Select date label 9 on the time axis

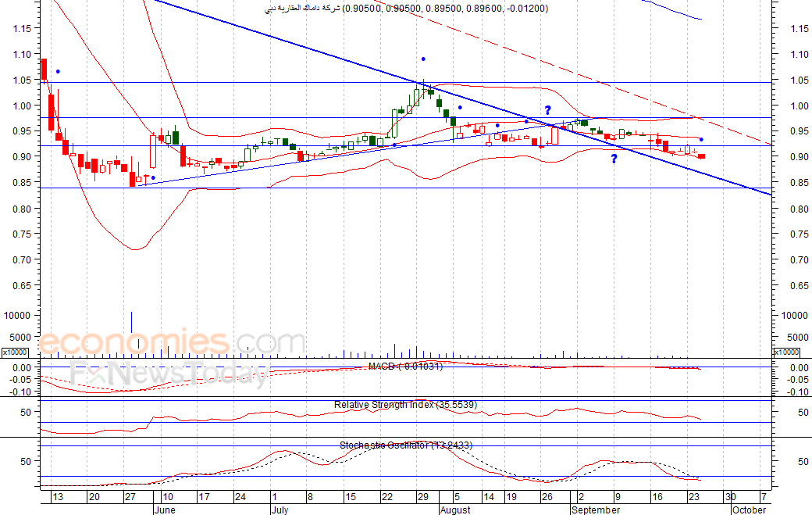coord(618,497)
